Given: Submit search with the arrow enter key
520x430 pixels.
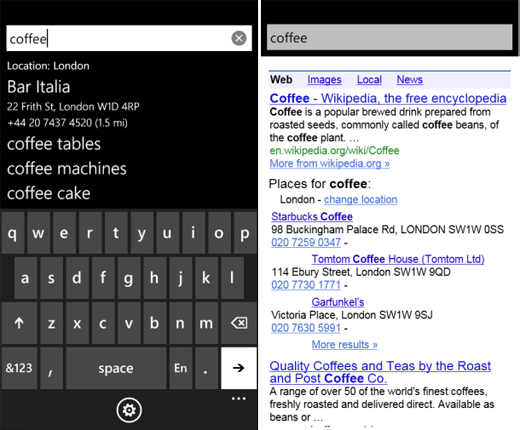Looking at the screenshot, I should point(239,368).
